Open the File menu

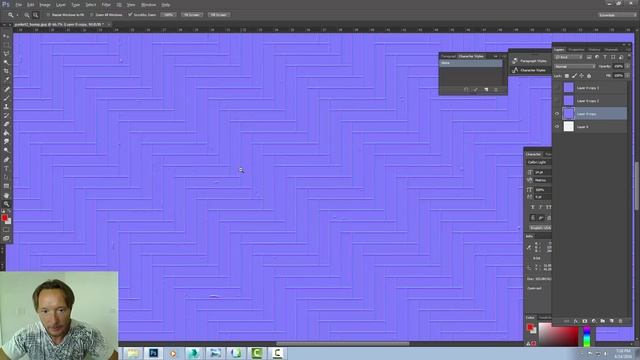click(18, 5)
